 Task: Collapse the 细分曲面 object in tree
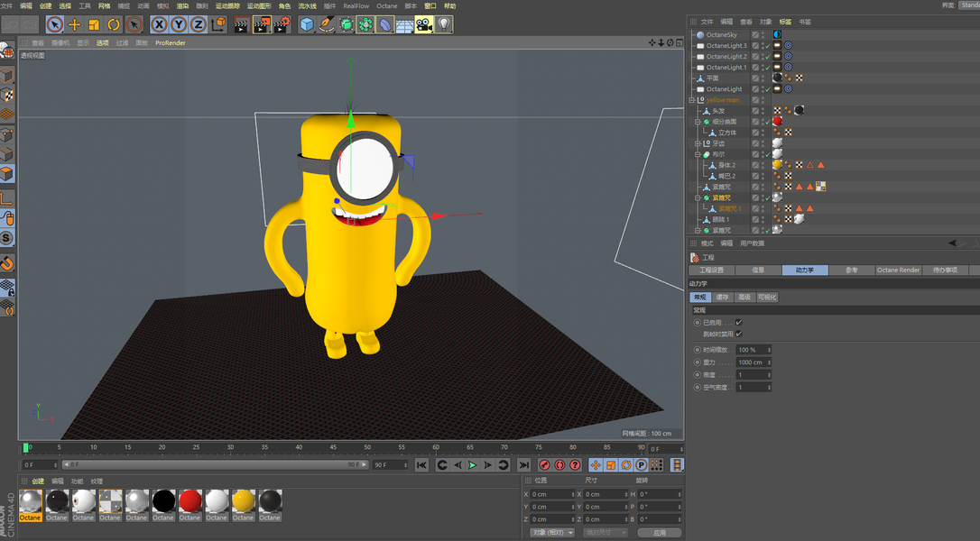coord(698,122)
